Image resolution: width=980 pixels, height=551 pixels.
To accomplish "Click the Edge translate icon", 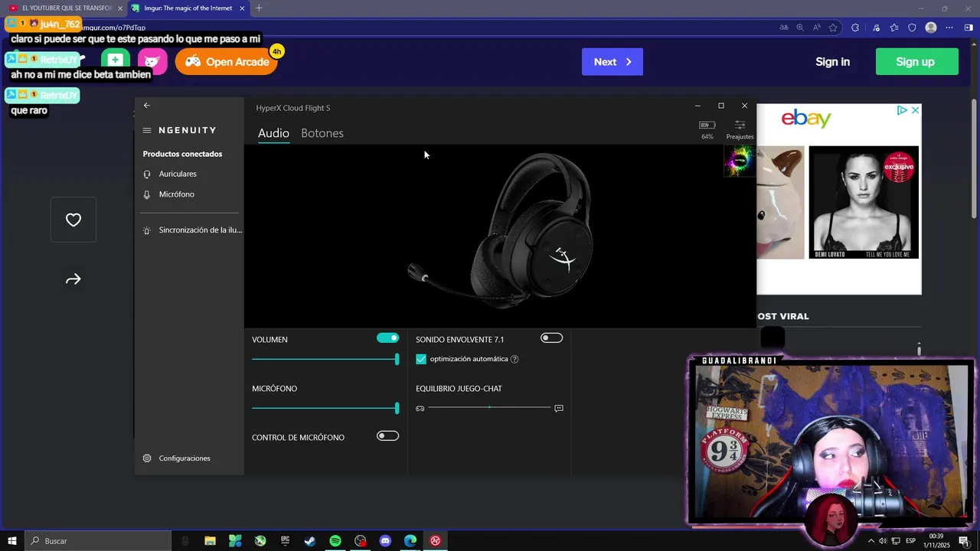I will (x=784, y=28).
